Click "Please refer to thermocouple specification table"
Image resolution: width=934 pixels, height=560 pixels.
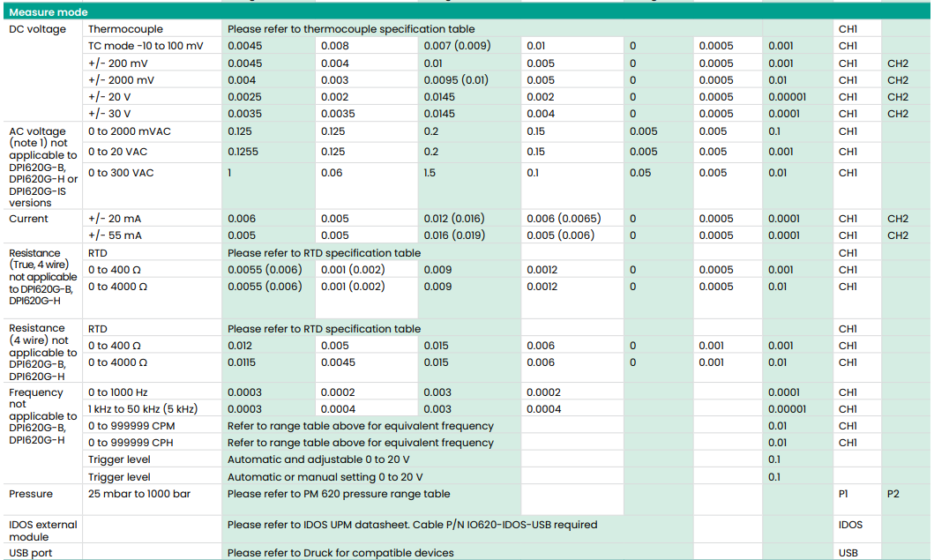pyautogui.click(x=351, y=28)
